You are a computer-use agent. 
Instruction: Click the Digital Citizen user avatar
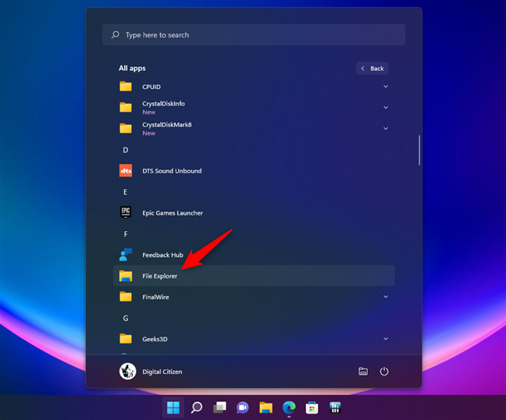[127, 372]
